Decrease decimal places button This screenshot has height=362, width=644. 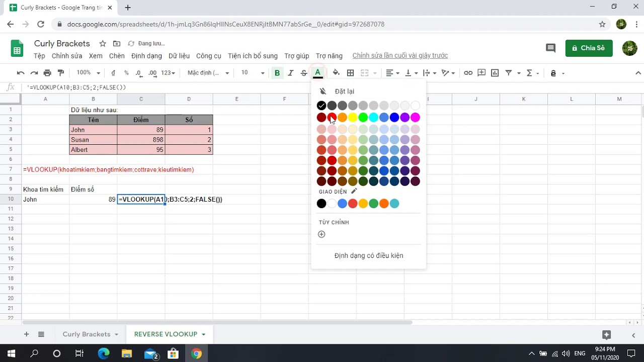point(139,73)
